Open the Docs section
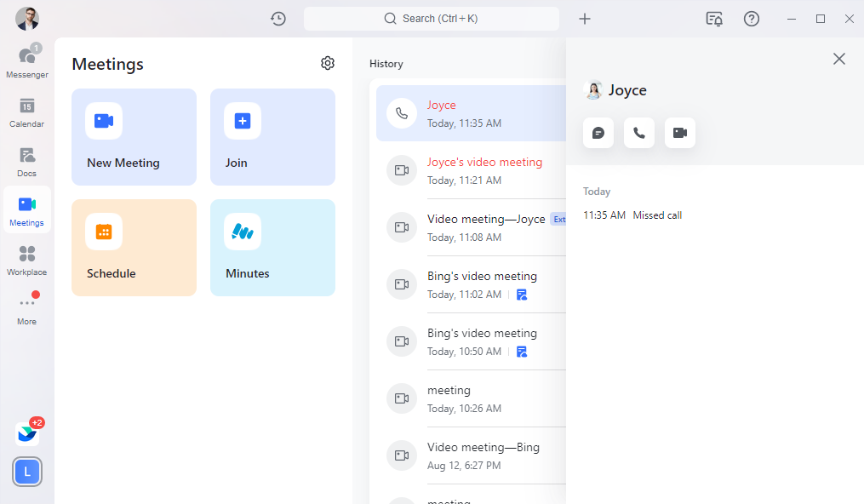Screen dimensions: 864x504 27,162
